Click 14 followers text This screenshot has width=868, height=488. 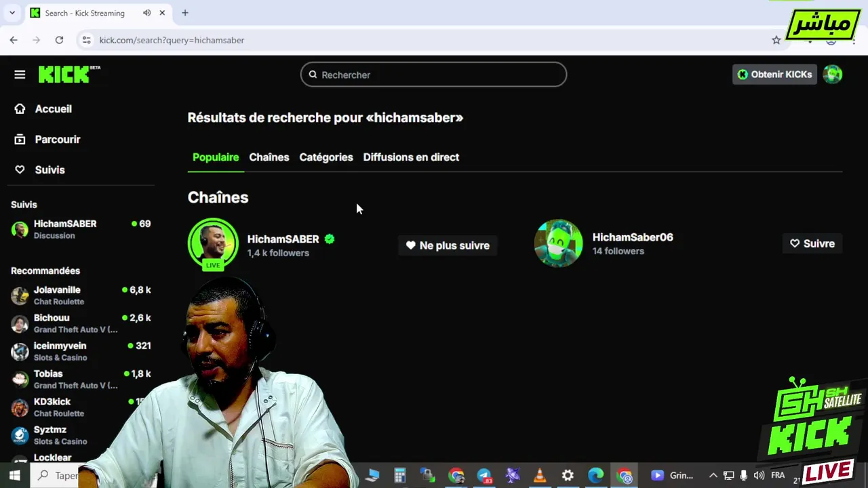point(618,251)
